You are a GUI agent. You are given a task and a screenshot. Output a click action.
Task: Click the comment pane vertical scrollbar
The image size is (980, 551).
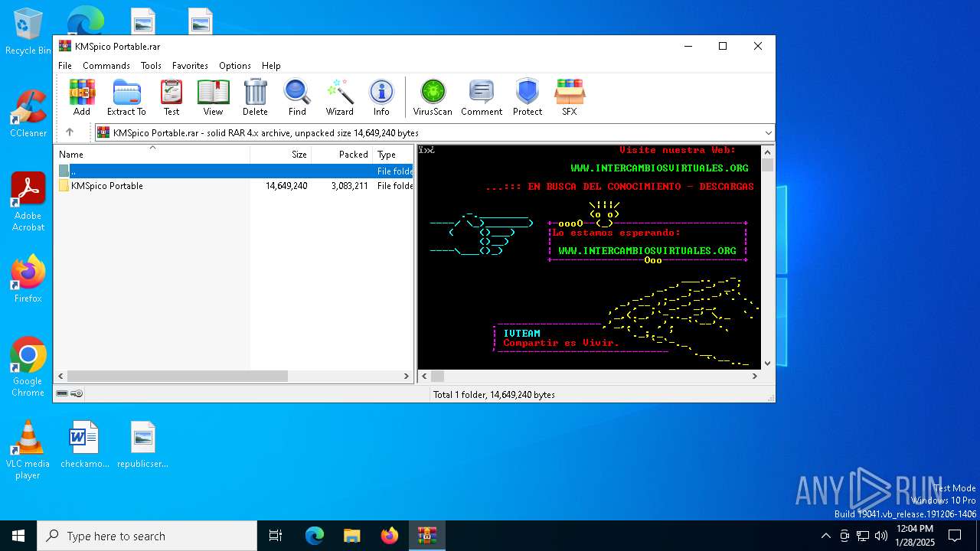pos(767,257)
